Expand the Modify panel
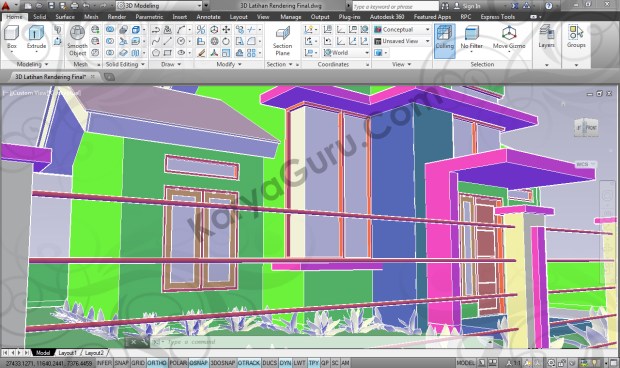 [229, 64]
